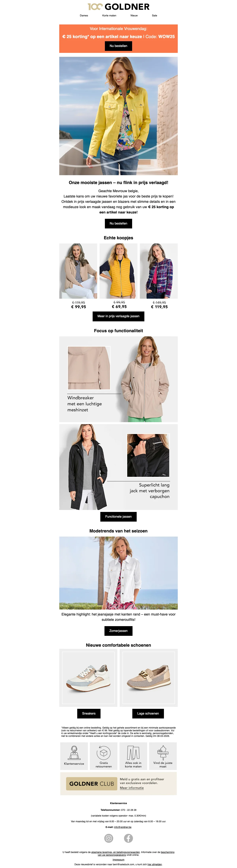Click the Alles ook in korte maten icon
The height and width of the screenshot is (868, 237).
(x=133, y=752)
